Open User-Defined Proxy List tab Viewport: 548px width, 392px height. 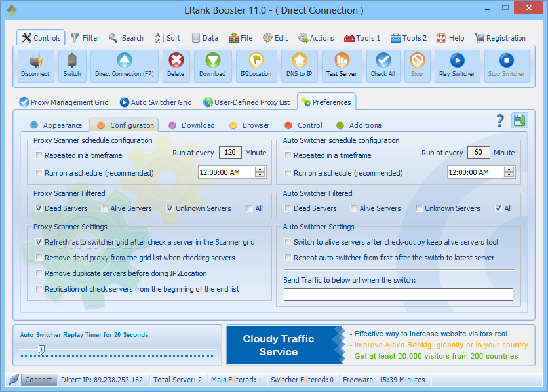246,102
